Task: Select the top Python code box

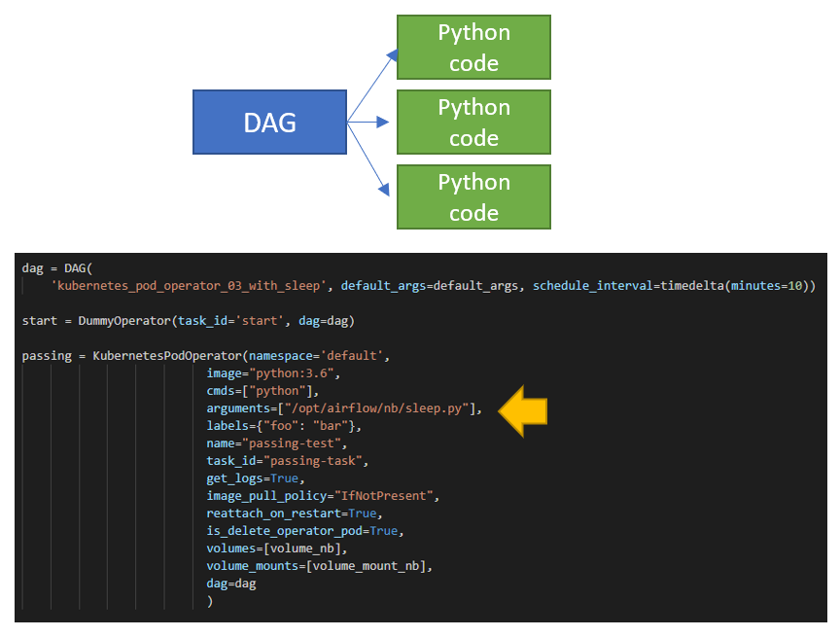Action: (473, 47)
